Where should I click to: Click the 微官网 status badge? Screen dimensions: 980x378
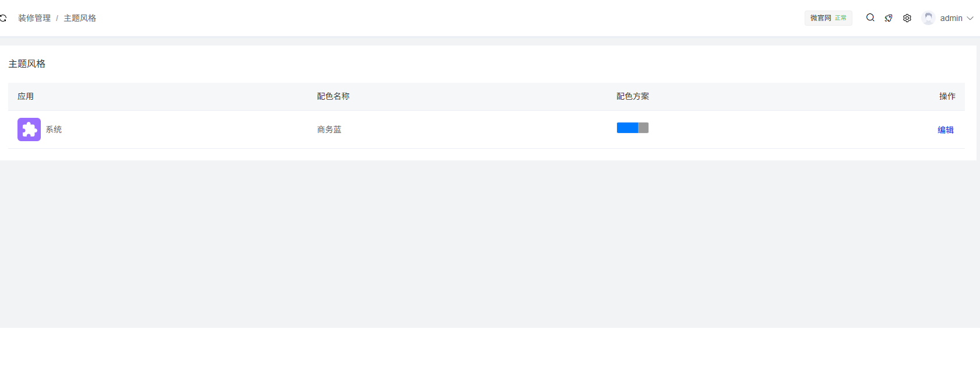pos(828,18)
